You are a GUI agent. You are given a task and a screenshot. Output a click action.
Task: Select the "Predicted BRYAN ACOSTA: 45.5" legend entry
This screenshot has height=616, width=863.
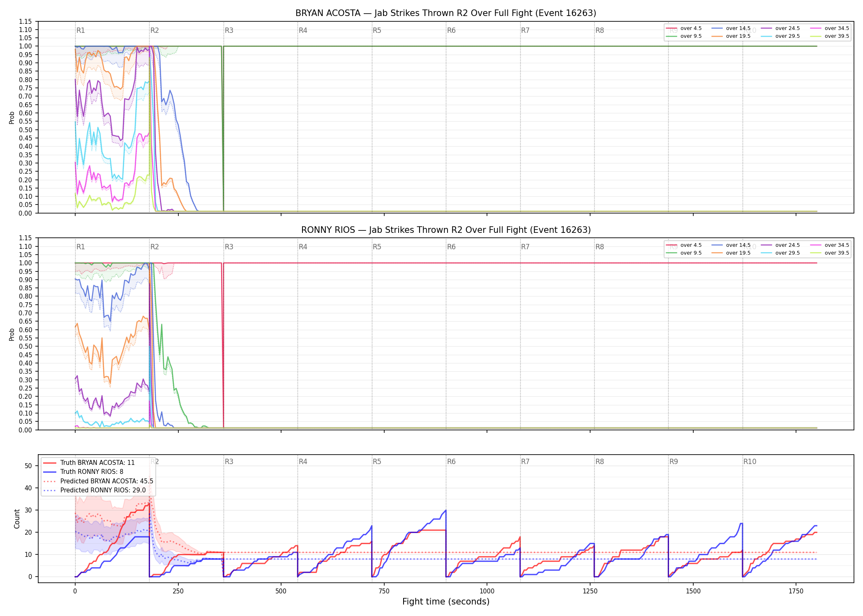point(98,481)
